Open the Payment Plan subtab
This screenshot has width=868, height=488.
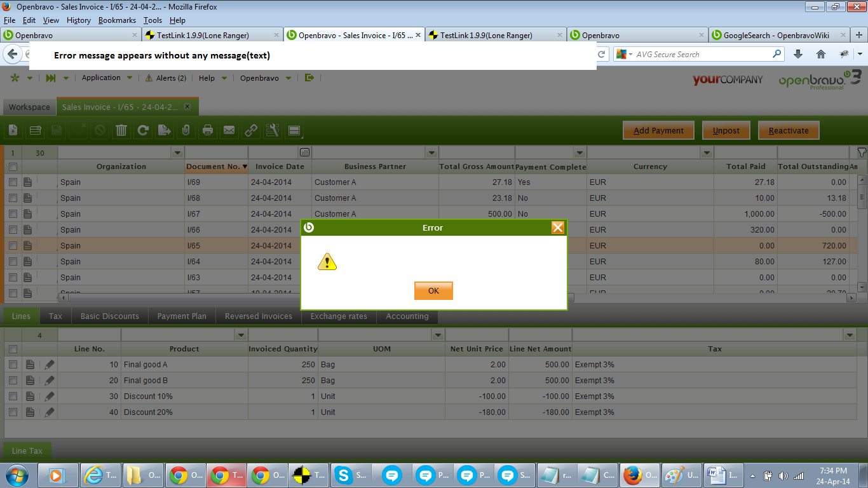pos(182,316)
